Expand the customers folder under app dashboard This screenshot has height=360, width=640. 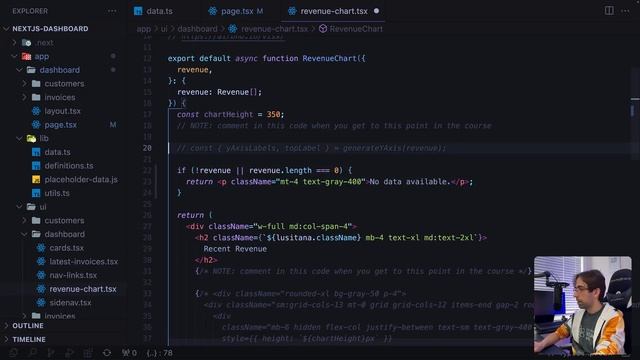coord(24,84)
